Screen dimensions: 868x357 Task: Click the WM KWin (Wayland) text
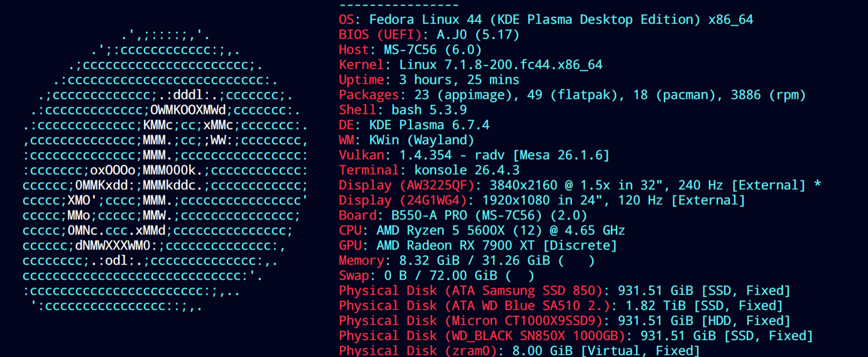point(407,140)
